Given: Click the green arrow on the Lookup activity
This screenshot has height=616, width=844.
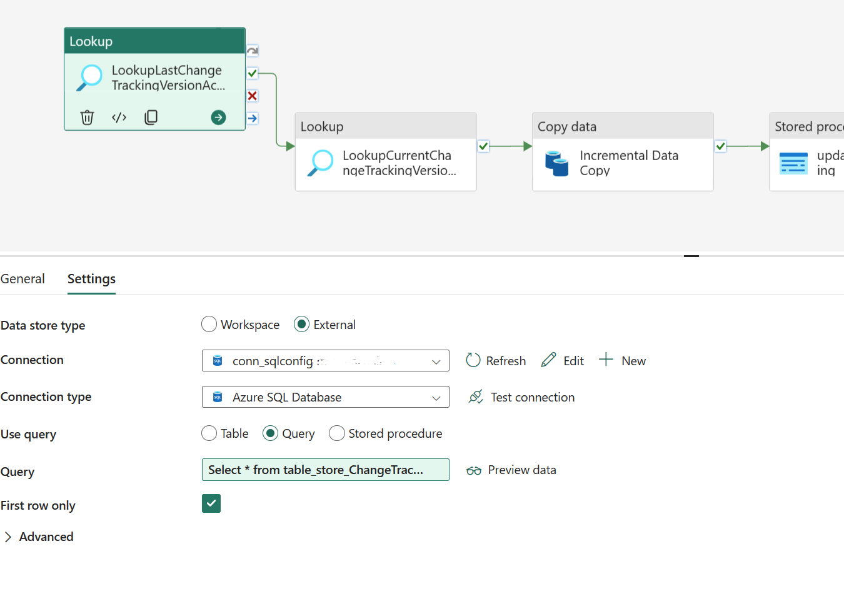Looking at the screenshot, I should point(218,117).
